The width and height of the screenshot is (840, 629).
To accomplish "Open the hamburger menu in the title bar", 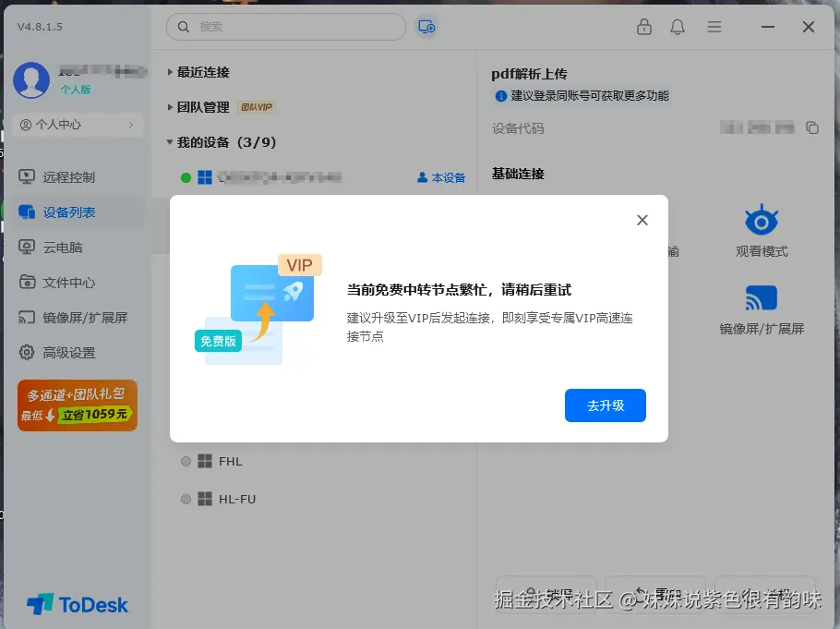I will pyautogui.click(x=714, y=27).
